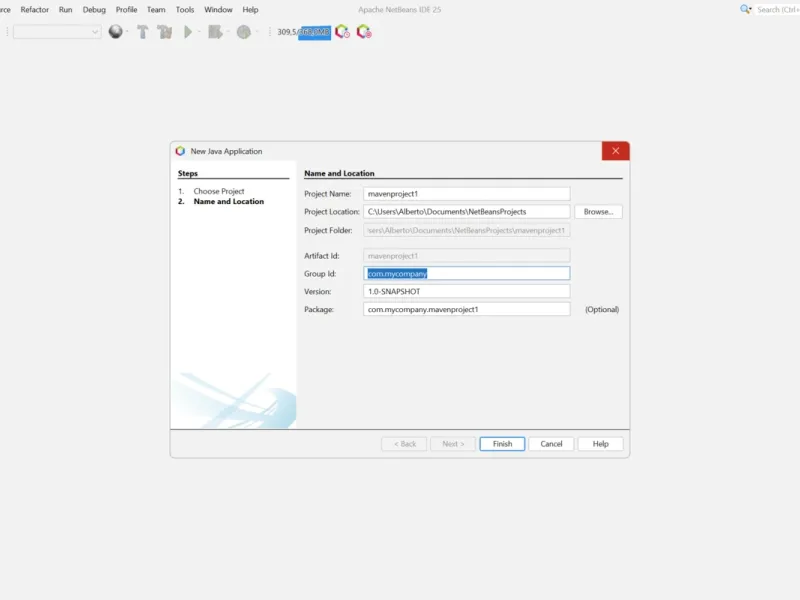Click the Project Name field
Image resolution: width=800 pixels, height=600 pixels.
466,194
